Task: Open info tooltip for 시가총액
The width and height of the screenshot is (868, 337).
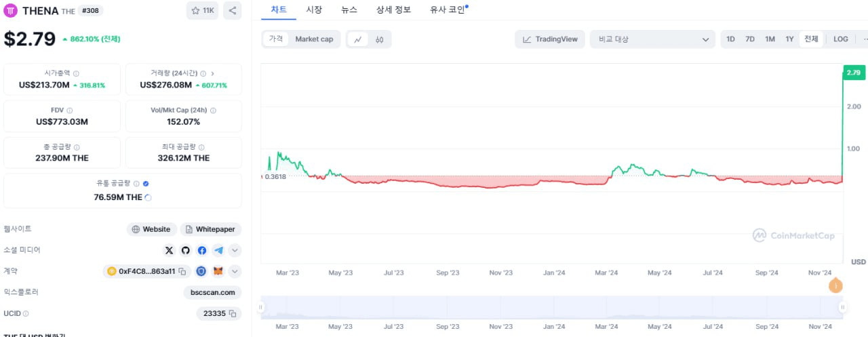Action: 76,73
